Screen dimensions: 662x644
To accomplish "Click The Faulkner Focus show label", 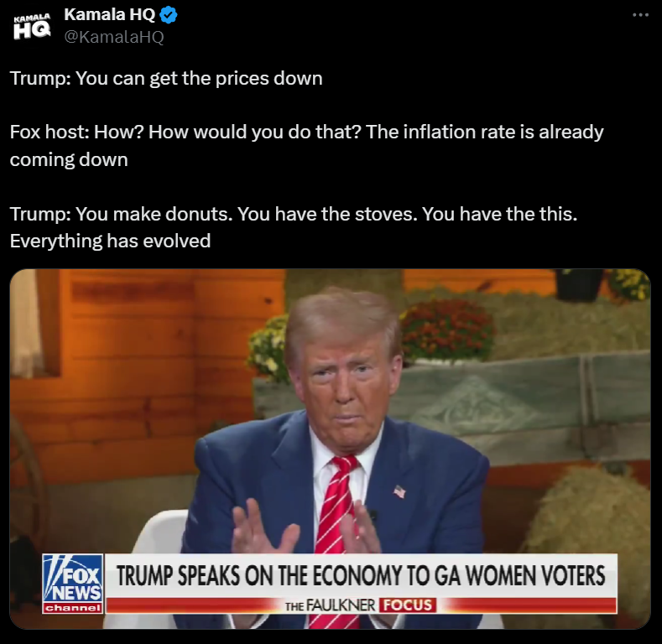I will coord(359,605).
